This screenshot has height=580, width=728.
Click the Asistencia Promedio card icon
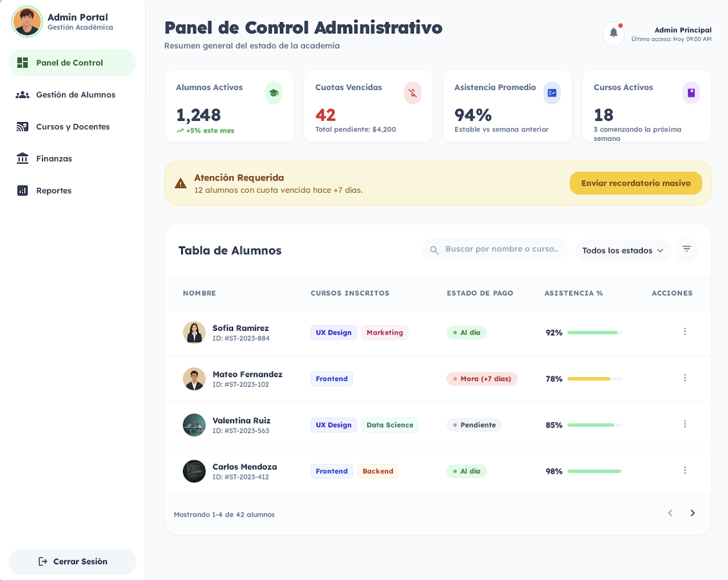[552, 93]
